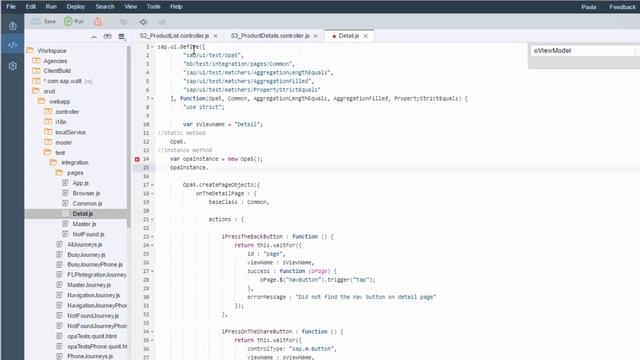
Task: Select Detail.js in file tree
Action: coord(82,213)
